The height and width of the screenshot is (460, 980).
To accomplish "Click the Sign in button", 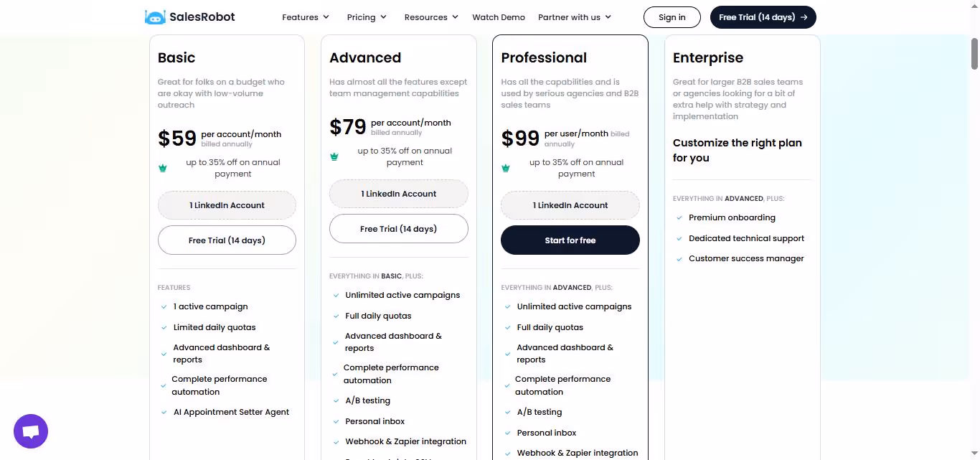I will pyautogui.click(x=672, y=17).
